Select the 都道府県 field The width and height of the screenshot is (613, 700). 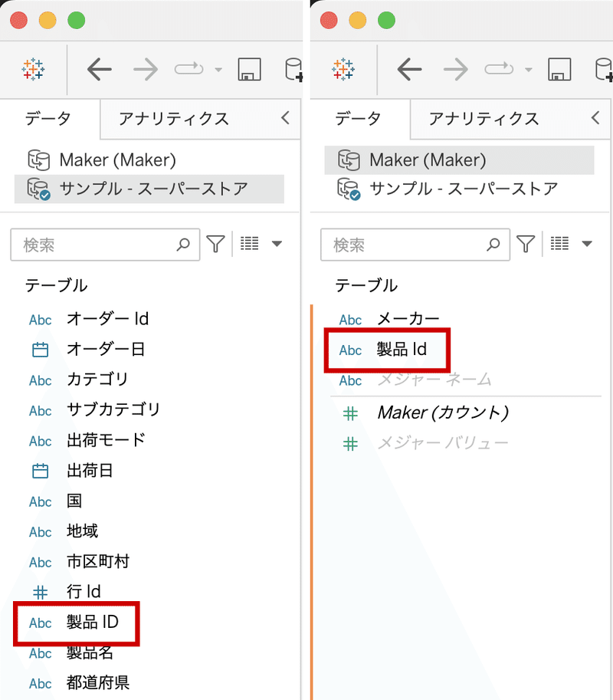[98, 683]
